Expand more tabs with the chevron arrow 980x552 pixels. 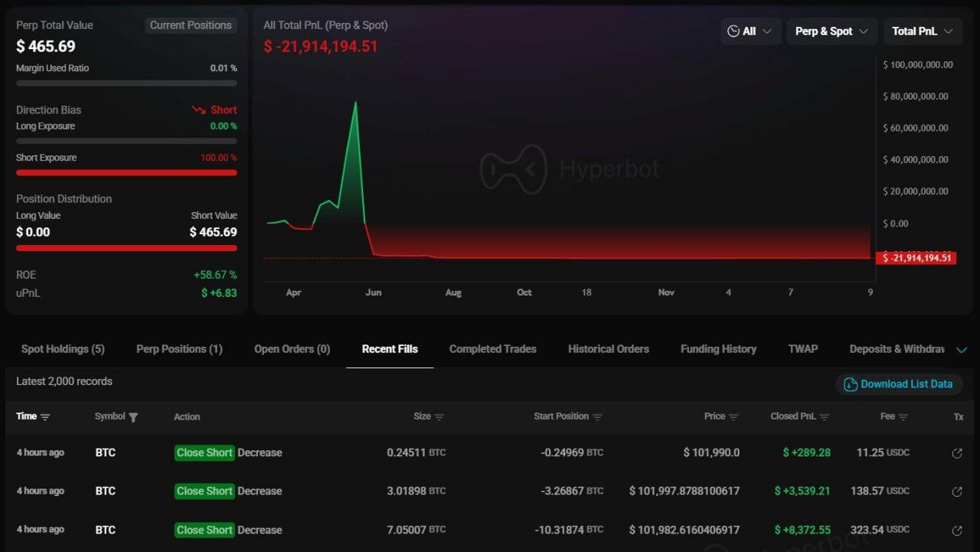pos(962,351)
